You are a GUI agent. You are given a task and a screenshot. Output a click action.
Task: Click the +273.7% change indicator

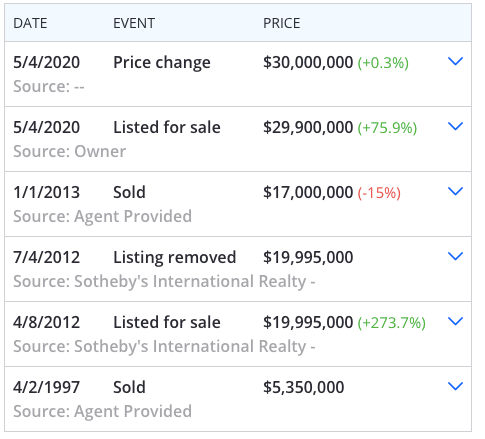[x=392, y=323]
